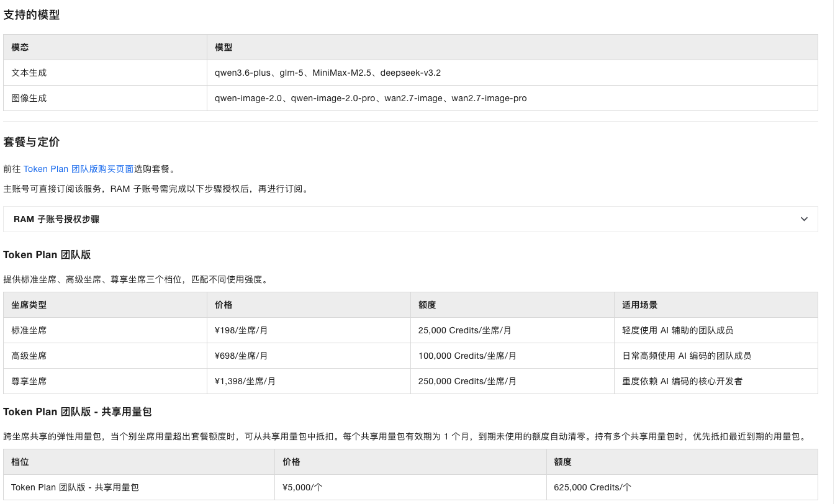Click Token Plan 团队版 - 共享用量包 table cell
This screenshot has width=835, height=504.
tap(139, 487)
